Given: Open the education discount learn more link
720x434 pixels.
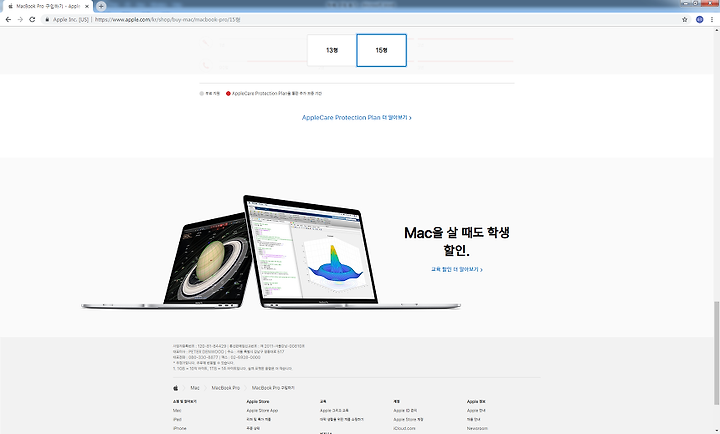Looking at the screenshot, I should (456, 270).
